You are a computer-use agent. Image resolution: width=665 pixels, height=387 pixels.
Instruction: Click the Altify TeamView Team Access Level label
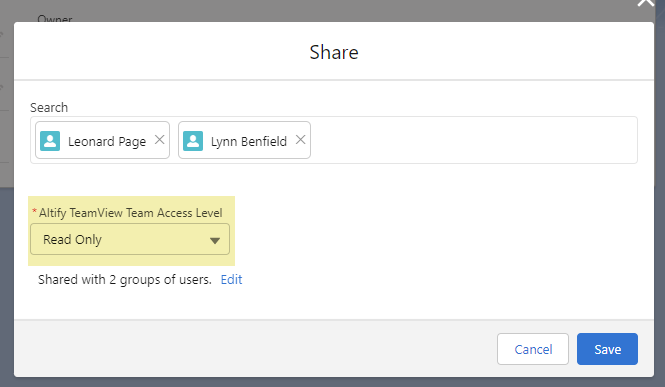pos(131,213)
